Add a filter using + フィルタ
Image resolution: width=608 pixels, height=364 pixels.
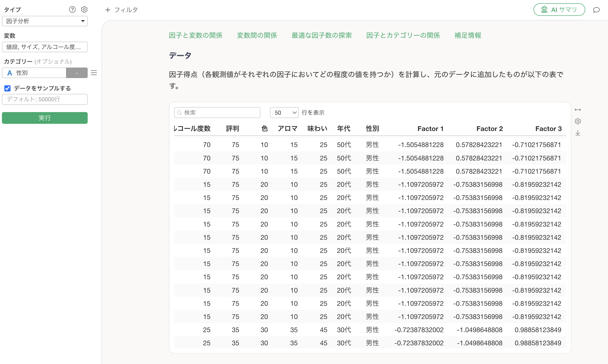point(121,10)
